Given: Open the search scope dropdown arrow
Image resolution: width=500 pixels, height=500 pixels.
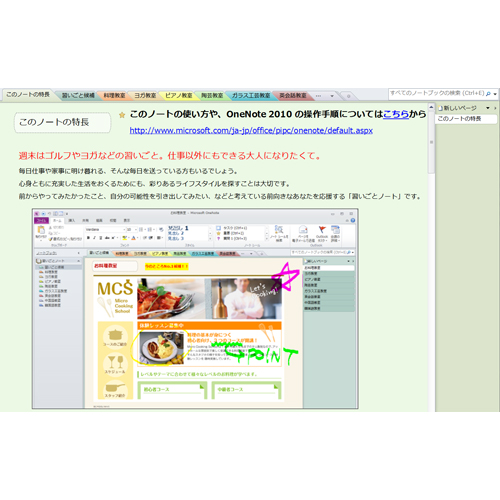Looking at the screenshot, I should pos(495,94).
